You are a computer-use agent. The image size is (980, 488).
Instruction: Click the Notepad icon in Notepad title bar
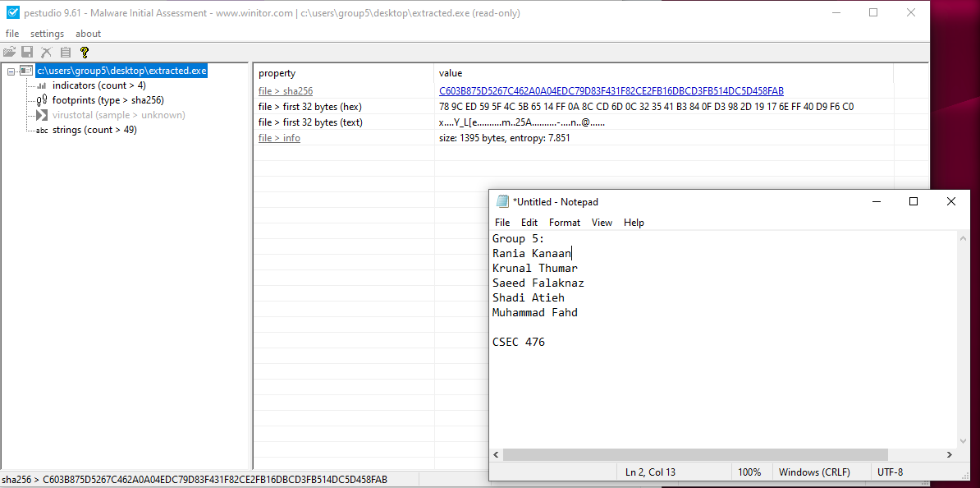click(501, 201)
